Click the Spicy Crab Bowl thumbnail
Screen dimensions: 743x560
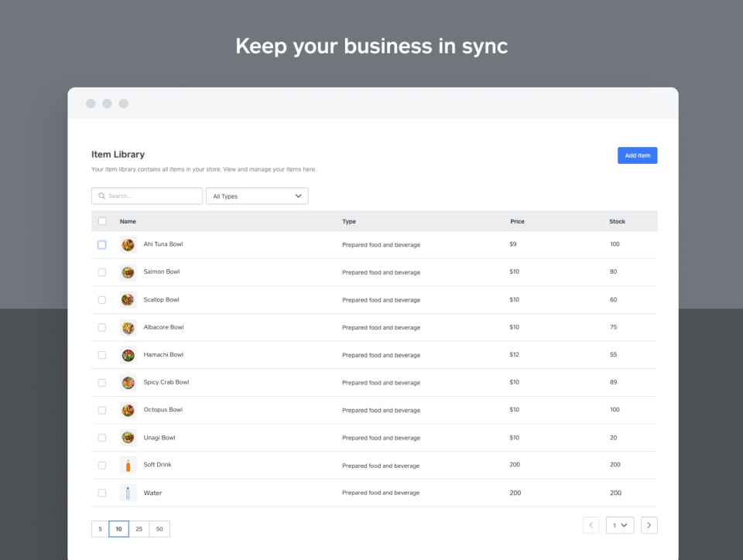click(128, 382)
